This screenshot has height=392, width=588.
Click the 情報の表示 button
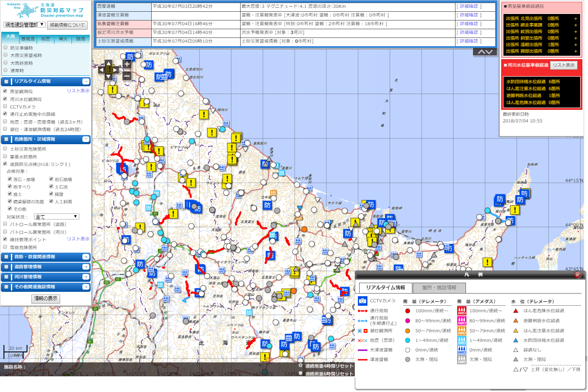tap(46, 298)
